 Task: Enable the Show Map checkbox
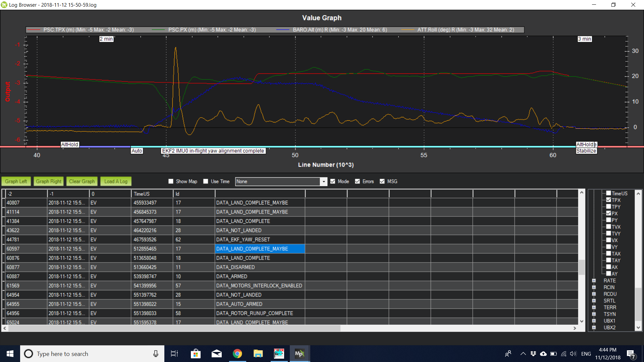click(171, 181)
